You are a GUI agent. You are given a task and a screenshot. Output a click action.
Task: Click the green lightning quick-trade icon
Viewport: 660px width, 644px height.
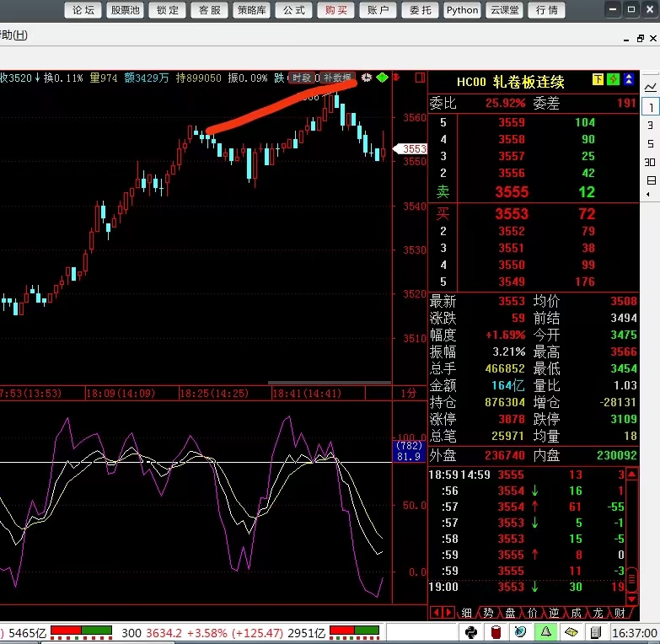pos(613,79)
